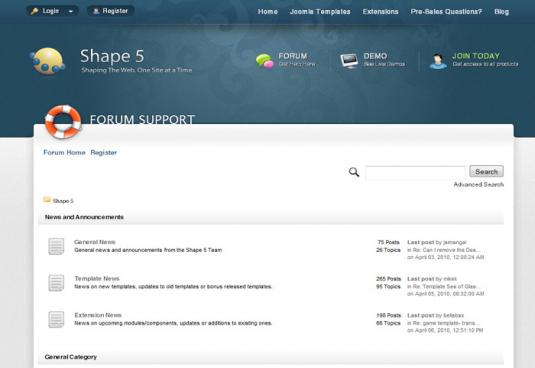The width and height of the screenshot is (535, 368).
Task: Go to Forum Home link
Action: [x=64, y=152]
